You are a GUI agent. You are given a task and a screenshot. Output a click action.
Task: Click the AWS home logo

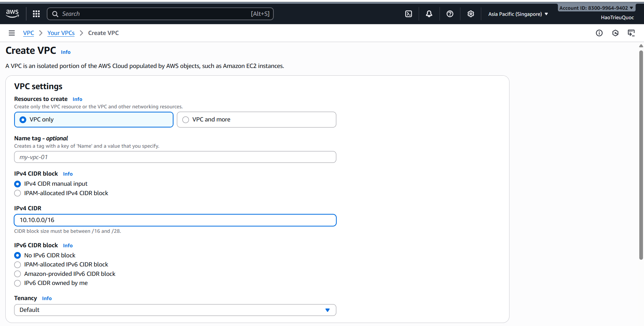[x=12, y=13]
